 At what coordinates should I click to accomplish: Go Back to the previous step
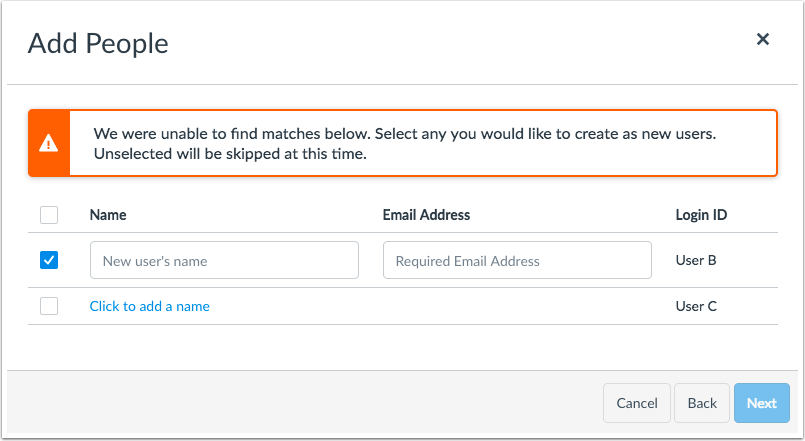pyautogui.click(x=702, y=403)
